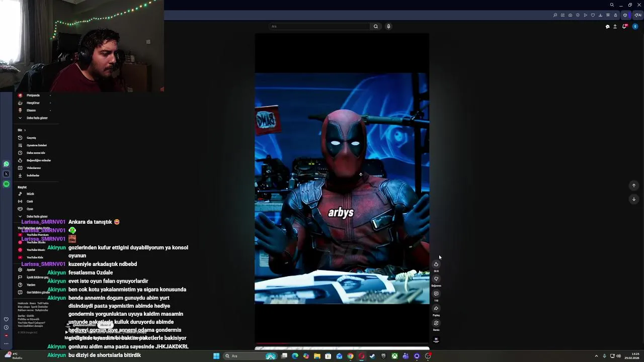Open volume control in system tray
The width and height of the screenshot is (644, 362).
(x=618, y=356)
